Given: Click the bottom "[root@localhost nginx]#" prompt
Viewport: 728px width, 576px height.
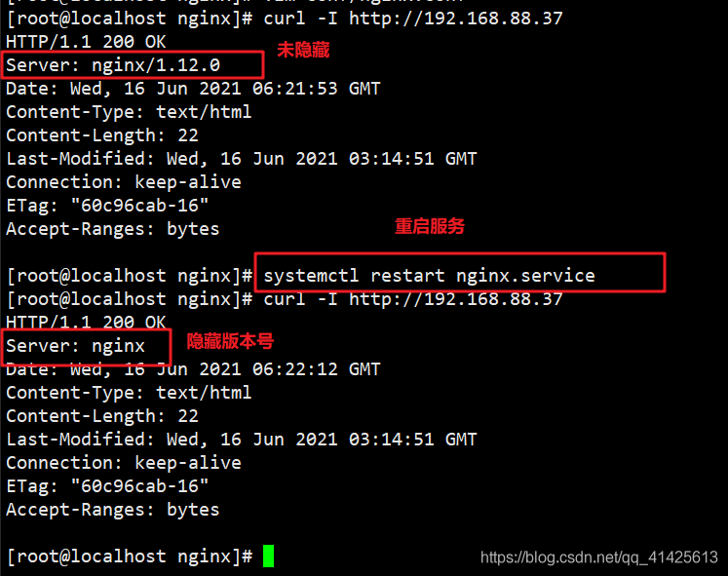Looking at the screenshot, I should click(x=130, y=557).
